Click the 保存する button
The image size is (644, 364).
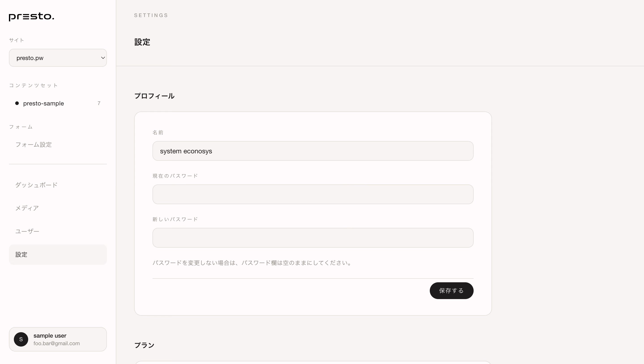(451, 291)
